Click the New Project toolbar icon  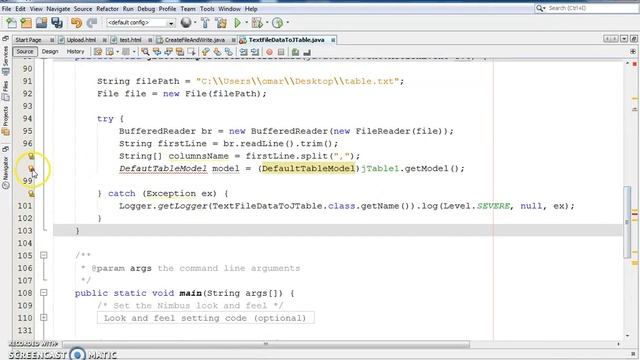(26, 23)
